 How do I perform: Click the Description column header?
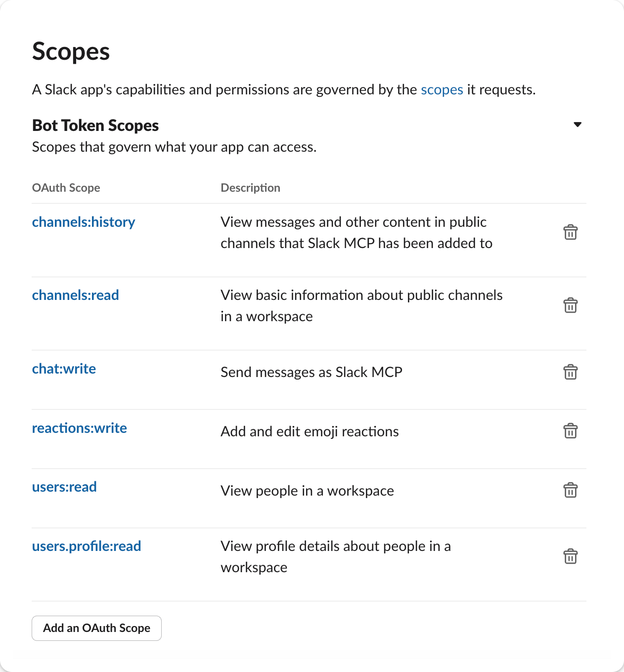250,188
